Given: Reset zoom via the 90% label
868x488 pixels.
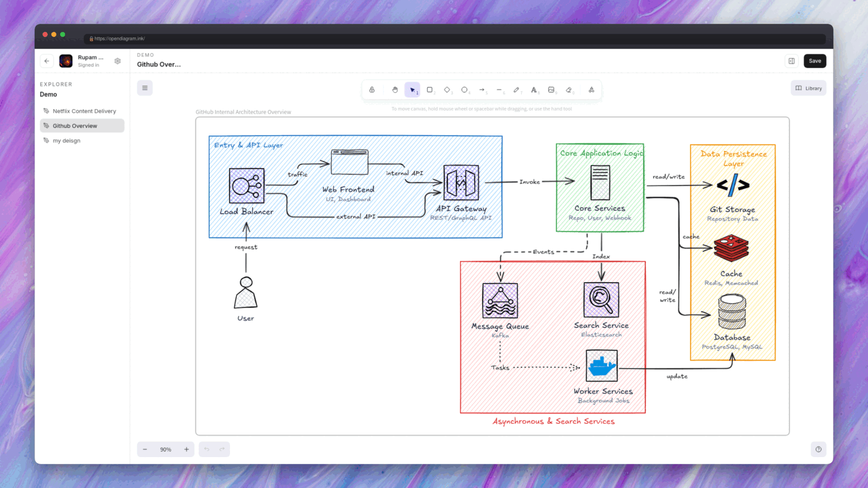Looking at the screenshot, I should click(165, 450).
